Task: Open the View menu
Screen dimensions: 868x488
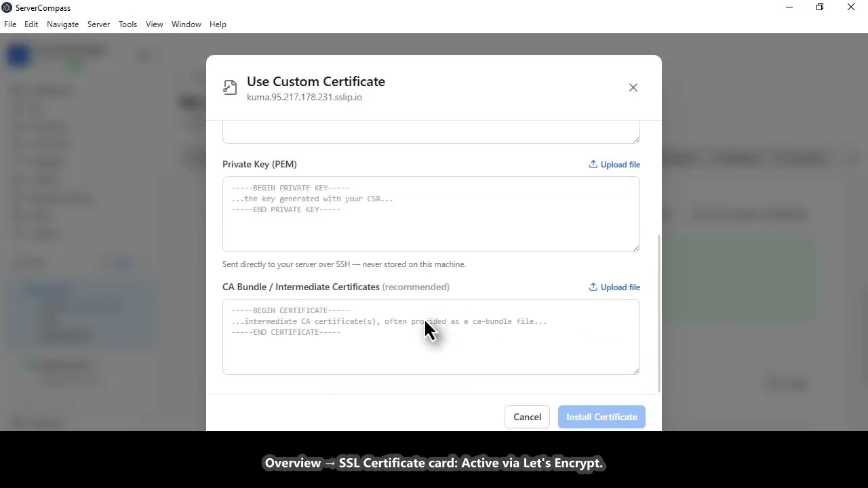Action: tap(154, 24)
